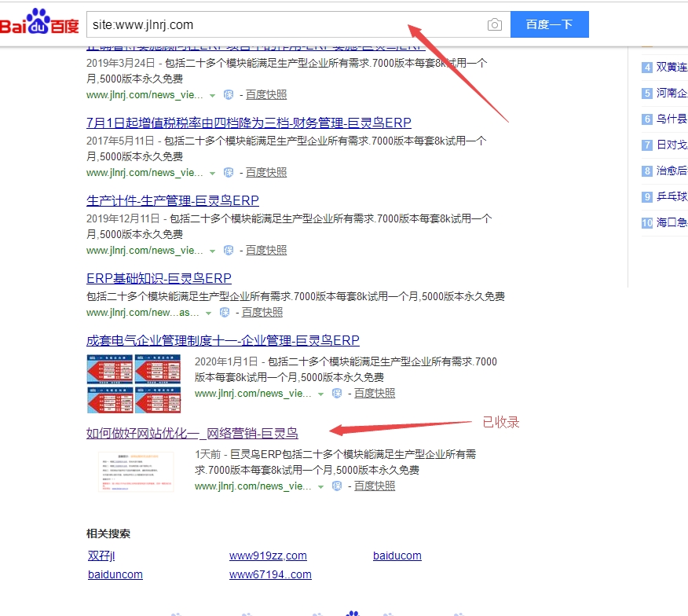Click related search baiduncom
Viewport: 688px width, 616px height.
115,574
